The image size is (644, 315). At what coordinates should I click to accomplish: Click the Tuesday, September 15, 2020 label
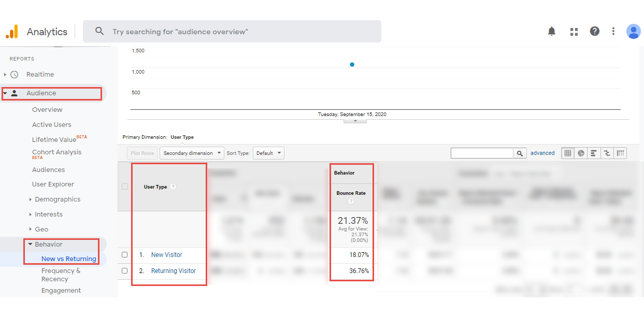coord(352,114)
